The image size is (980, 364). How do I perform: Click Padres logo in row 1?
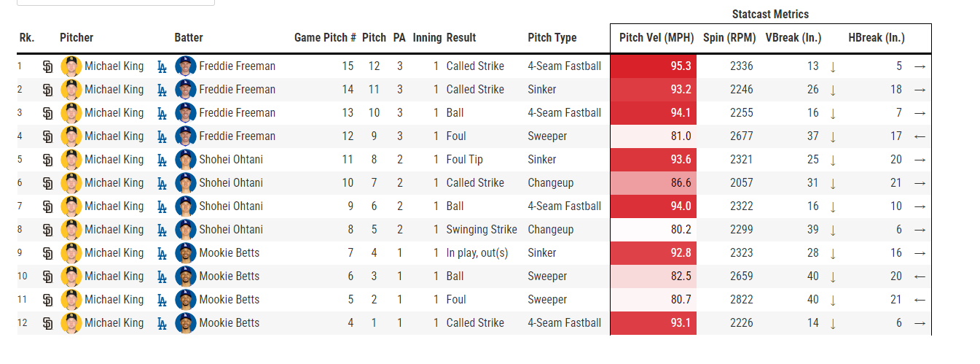point(48,66)
